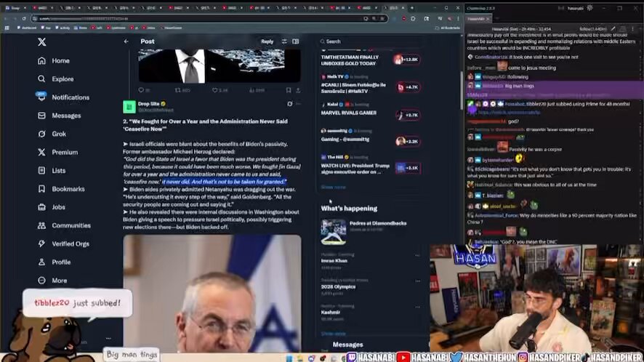Click the back arrow beside Post
This screenshot has width=644, height=362.
[126, 41]
